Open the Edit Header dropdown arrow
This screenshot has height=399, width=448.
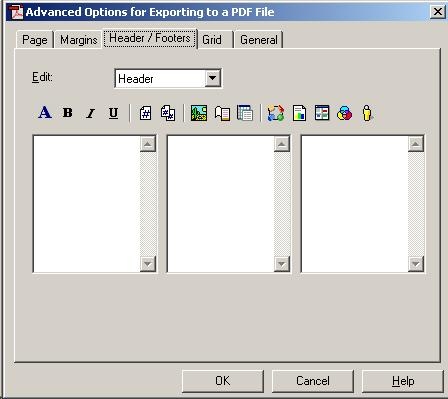point(213,79)
